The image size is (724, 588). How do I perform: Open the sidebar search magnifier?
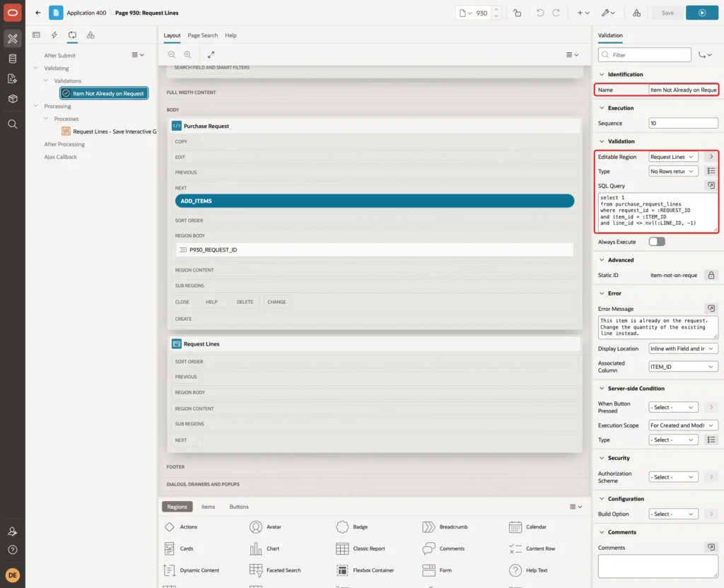tap(13, 124)
